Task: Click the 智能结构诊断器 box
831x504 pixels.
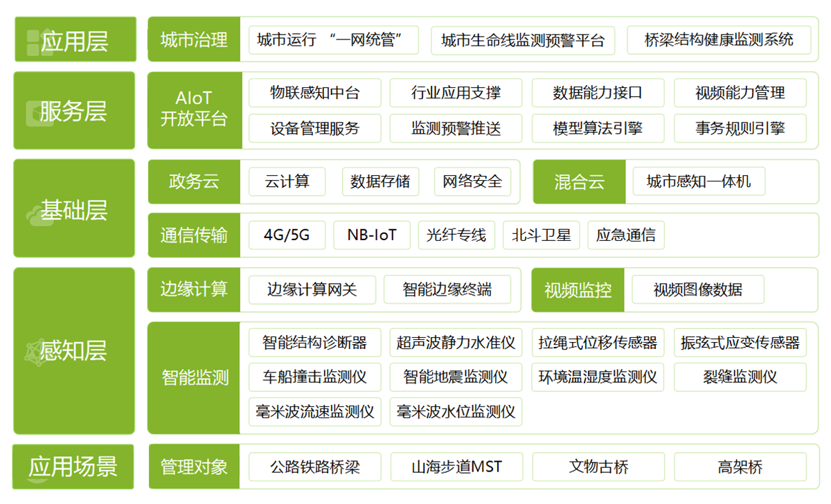Action: pos(315,343)
